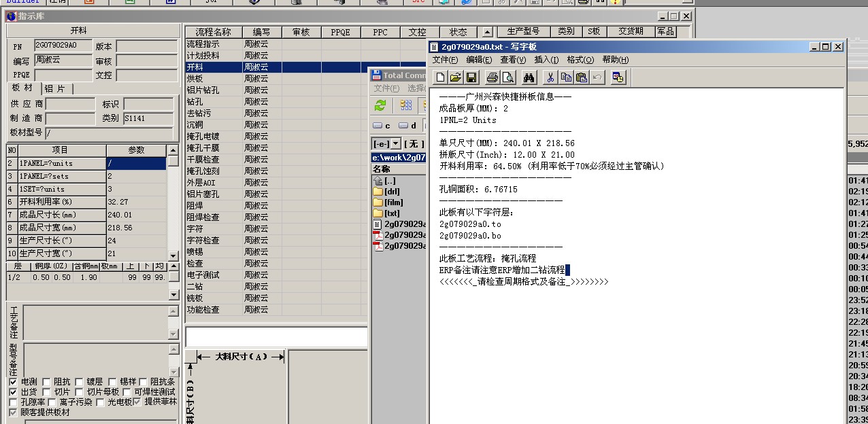Click Copy icon in WordPad toolbar

coord(565,77)
